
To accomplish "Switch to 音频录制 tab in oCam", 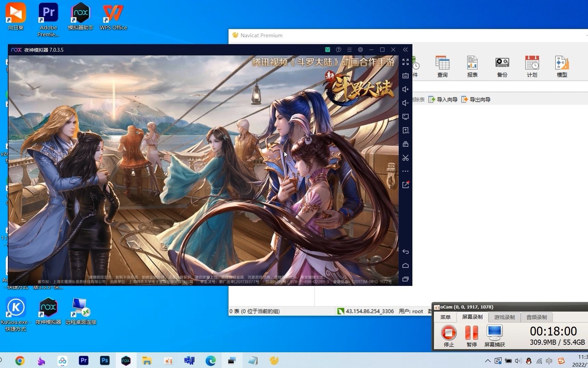I will coord(536,317).
